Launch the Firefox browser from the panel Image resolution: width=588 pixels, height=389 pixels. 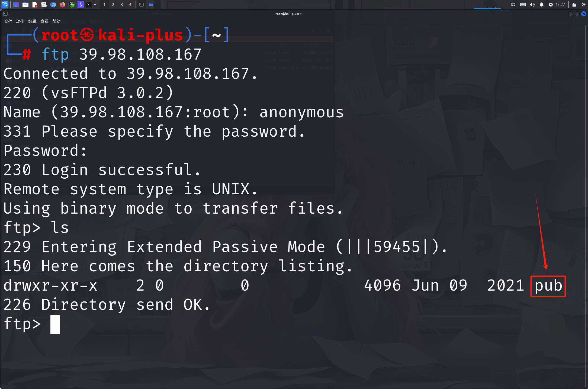62,5
